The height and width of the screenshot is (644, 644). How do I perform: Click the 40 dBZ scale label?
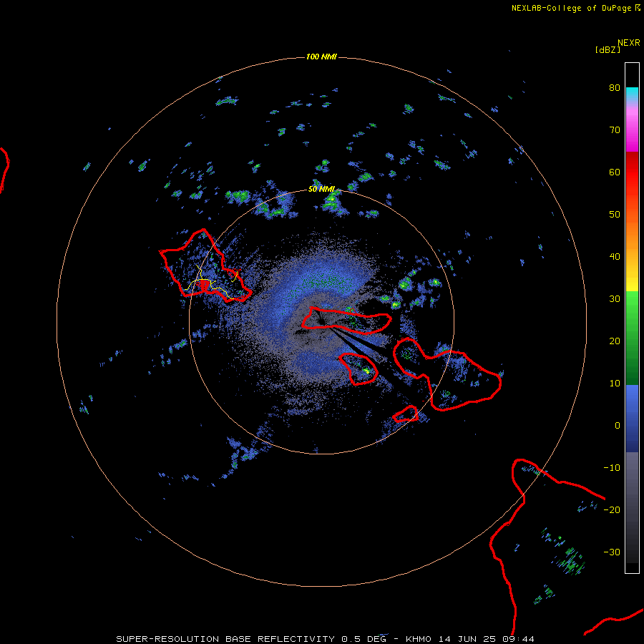[615, 257]
